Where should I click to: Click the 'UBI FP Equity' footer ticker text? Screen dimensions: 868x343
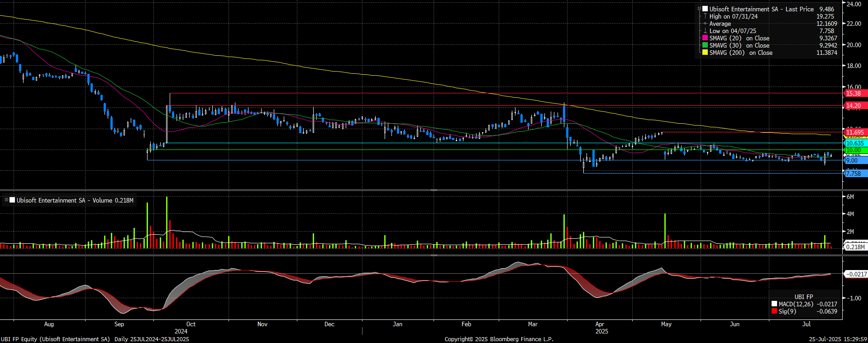[x=19, y=339]
